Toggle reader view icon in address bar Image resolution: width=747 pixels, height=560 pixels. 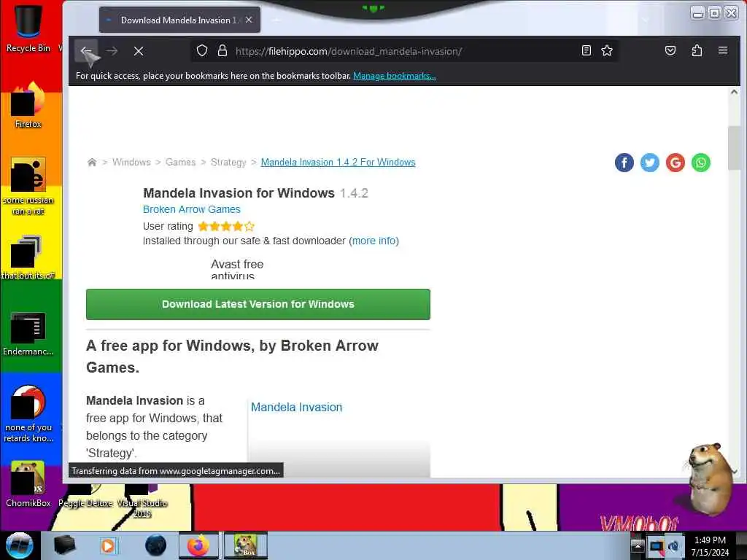[x=587, y=50]
